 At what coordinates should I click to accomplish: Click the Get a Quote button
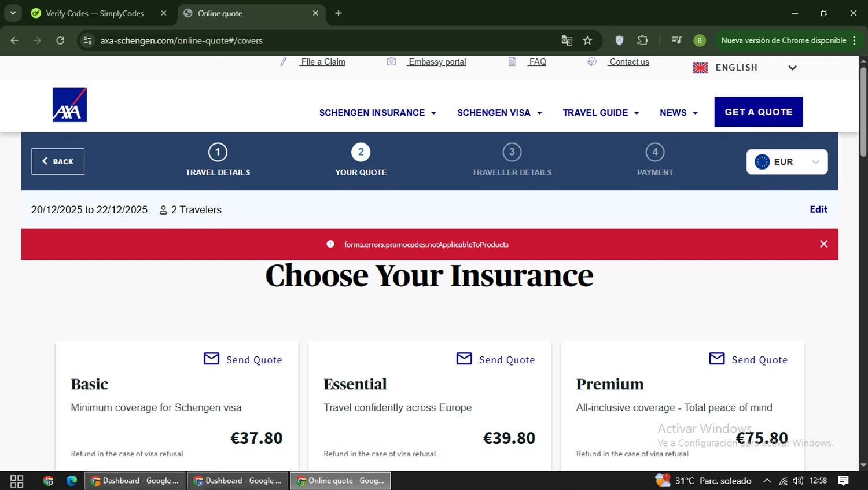click(x=759, y=112)
